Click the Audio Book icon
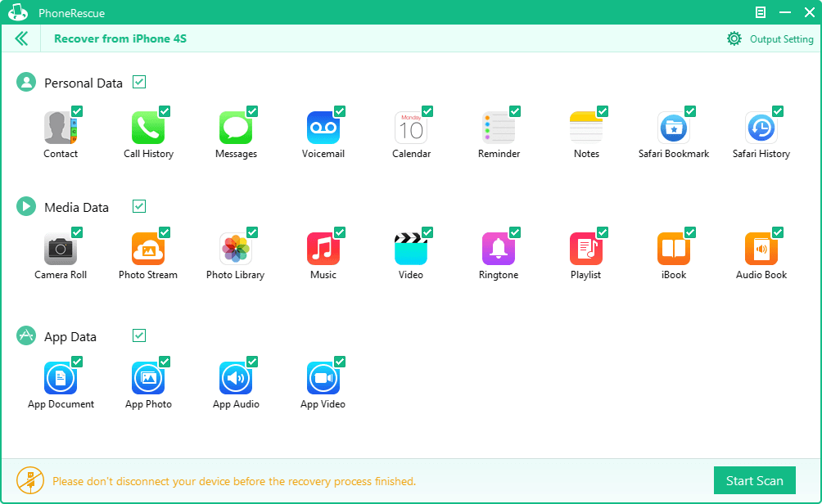822x504 pixels. pos(761,249)
